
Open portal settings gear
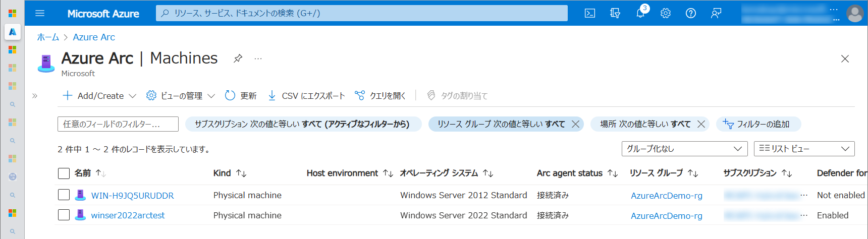coord(666,14)
